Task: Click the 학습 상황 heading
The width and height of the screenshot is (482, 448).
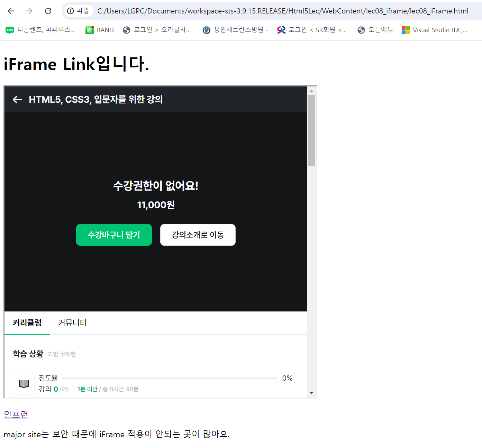Action: tap(28, 354)
